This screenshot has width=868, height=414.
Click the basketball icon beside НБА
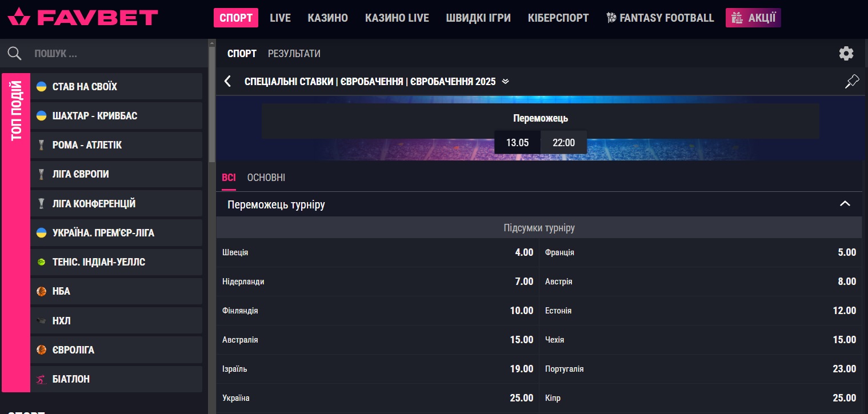pos(41,291)
